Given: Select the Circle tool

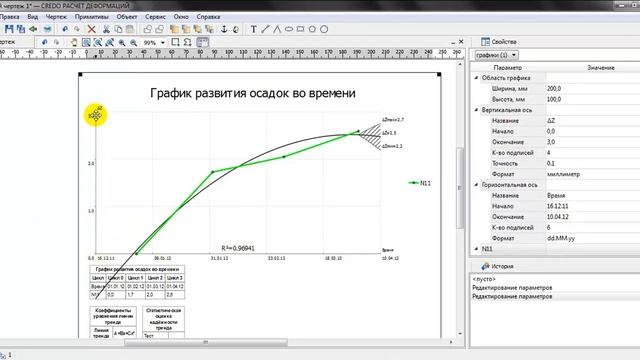Looking at the screenshot, I should (324, 29).
